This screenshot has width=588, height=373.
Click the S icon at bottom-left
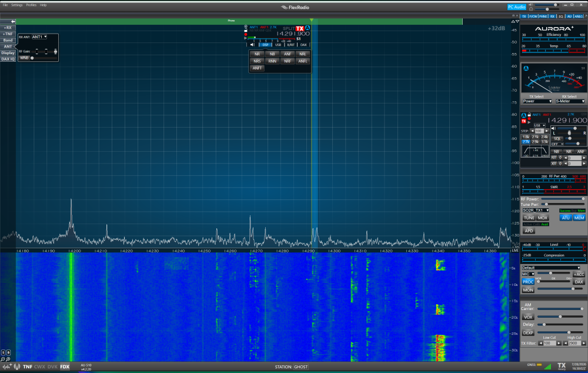[x=3, y=352]
